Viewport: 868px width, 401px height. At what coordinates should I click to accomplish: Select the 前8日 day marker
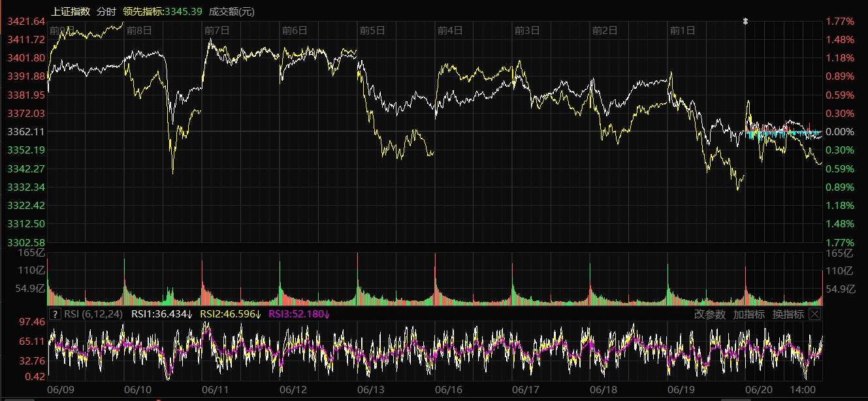[139, 30]
